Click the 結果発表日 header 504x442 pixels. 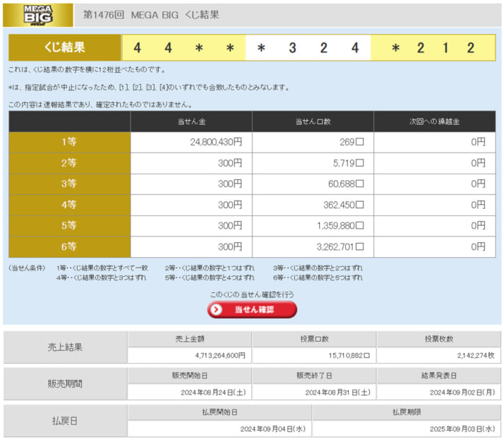[439, 376]
